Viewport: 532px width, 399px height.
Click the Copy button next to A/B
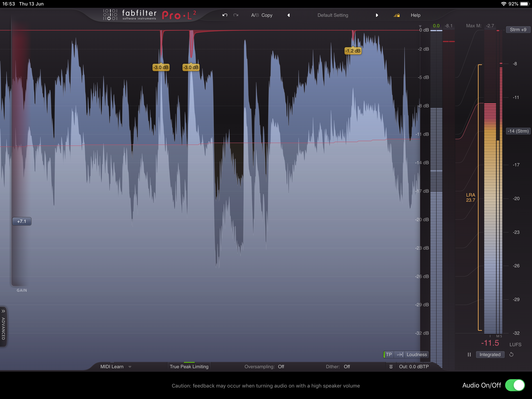267,15
